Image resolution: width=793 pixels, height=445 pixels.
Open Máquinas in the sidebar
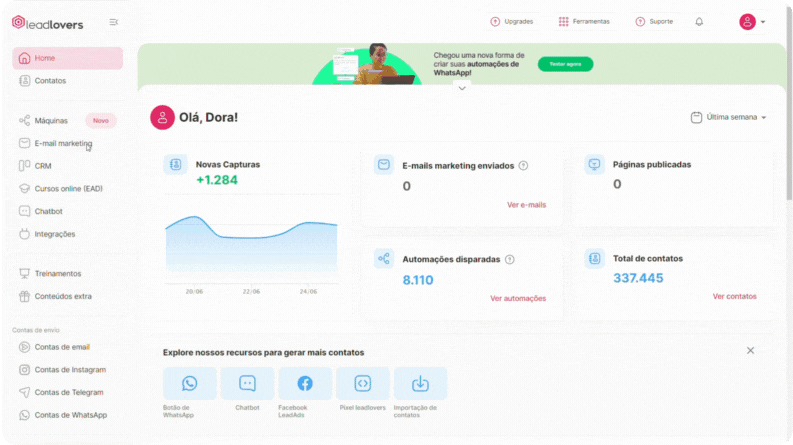click(51, 120)
